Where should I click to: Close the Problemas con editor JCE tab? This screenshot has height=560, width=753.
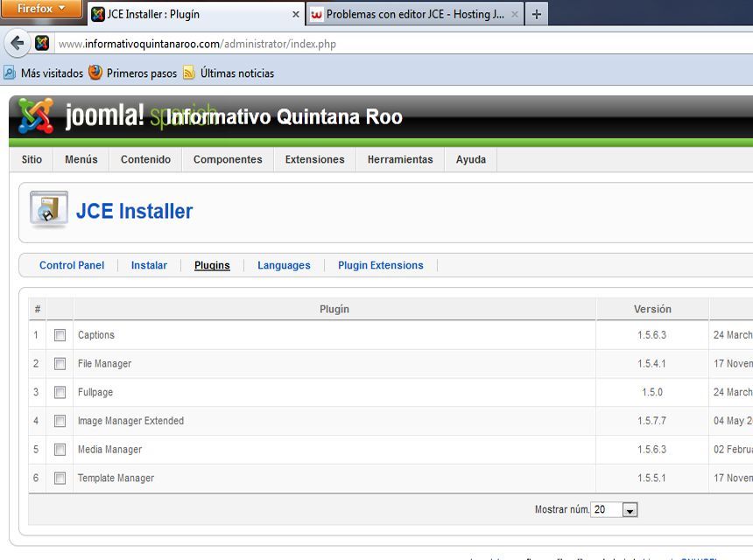click(x=515, y=14)
